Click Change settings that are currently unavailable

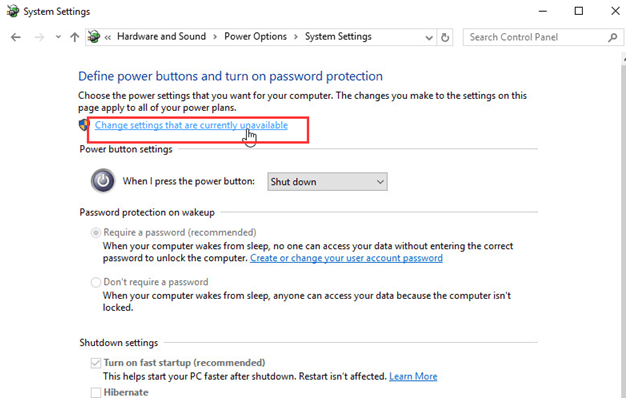191,126
